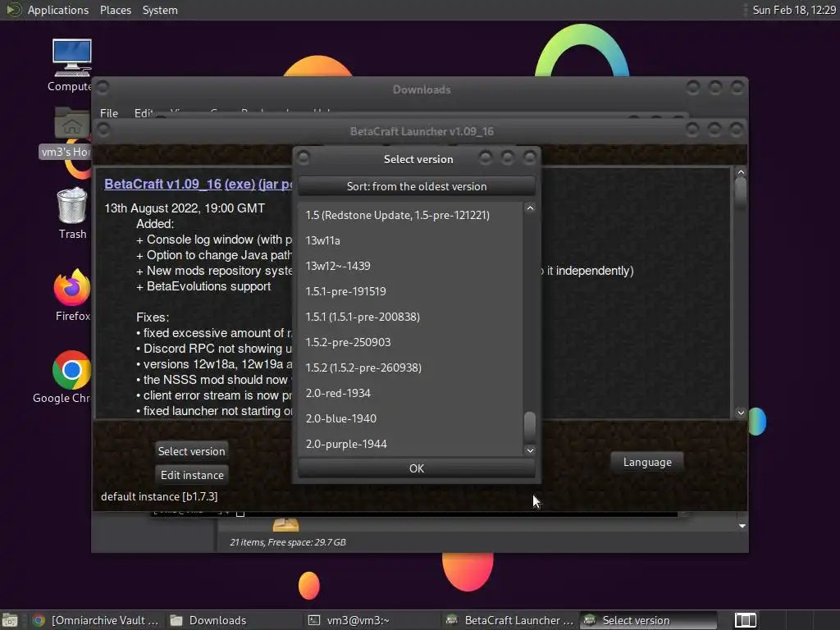840x630 pixels.
Task: Click Sort: from the oldest version button
Action: [416, 186]
